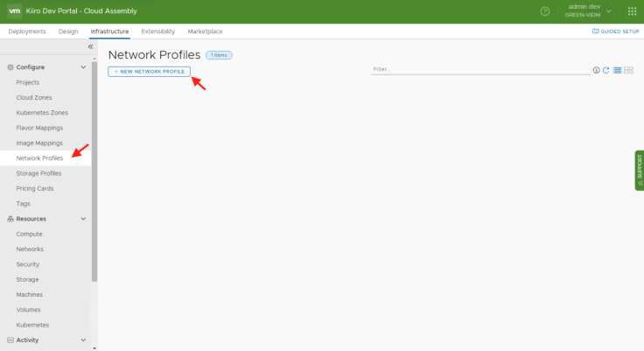The width and height of the screenshot is (644, 351).
Task: Open the apps grid switcher icon
Action: tap(632, 11)
